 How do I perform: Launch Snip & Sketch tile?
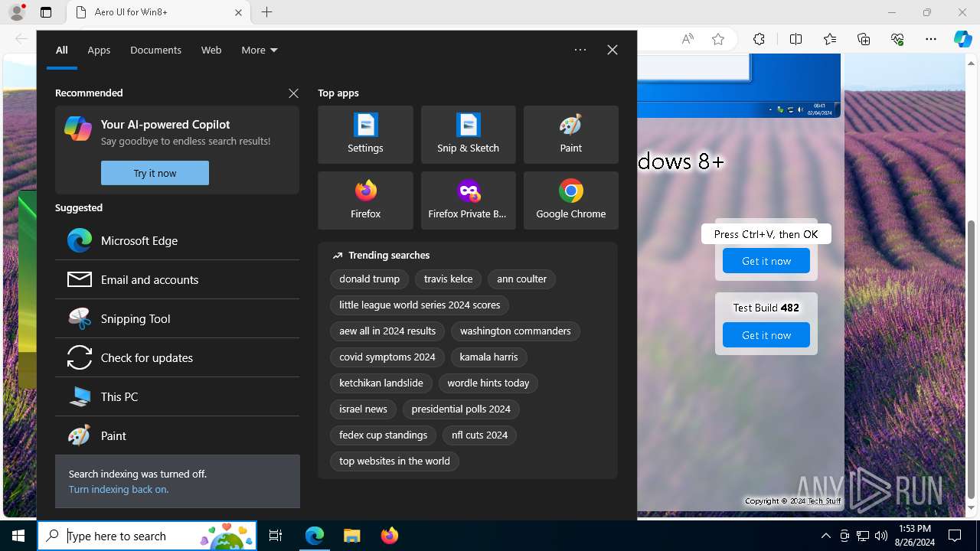[468, 135]
